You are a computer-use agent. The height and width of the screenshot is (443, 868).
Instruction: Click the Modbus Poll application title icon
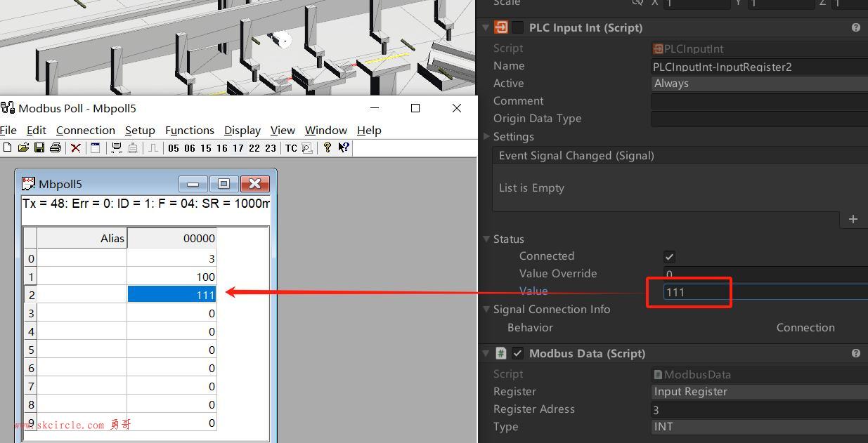tap(8, 107)
